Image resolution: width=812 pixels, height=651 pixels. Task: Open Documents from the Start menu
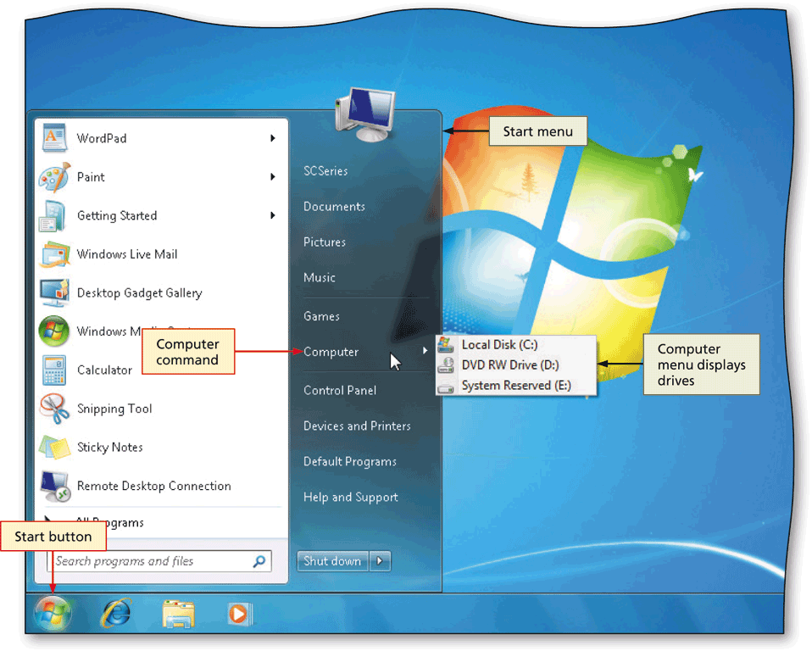(334, 207)
